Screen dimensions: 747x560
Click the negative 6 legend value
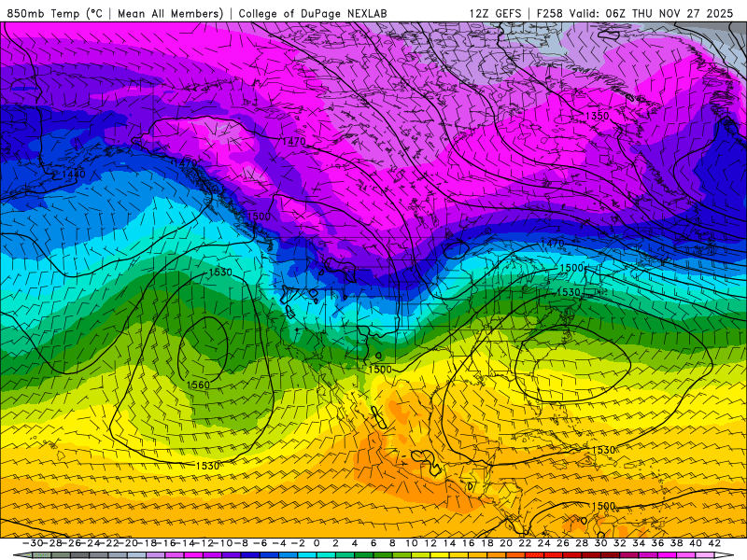click(x=261, y=543)
